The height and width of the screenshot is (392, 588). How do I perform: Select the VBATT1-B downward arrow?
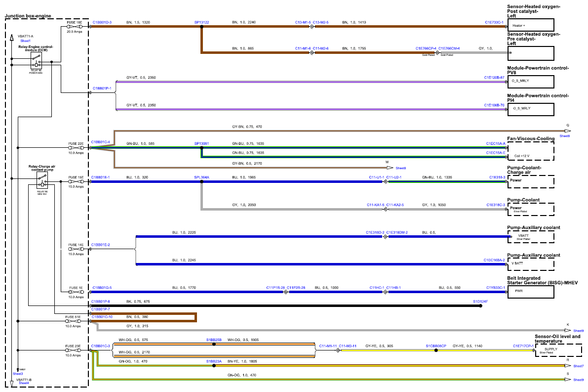(12, 384)
